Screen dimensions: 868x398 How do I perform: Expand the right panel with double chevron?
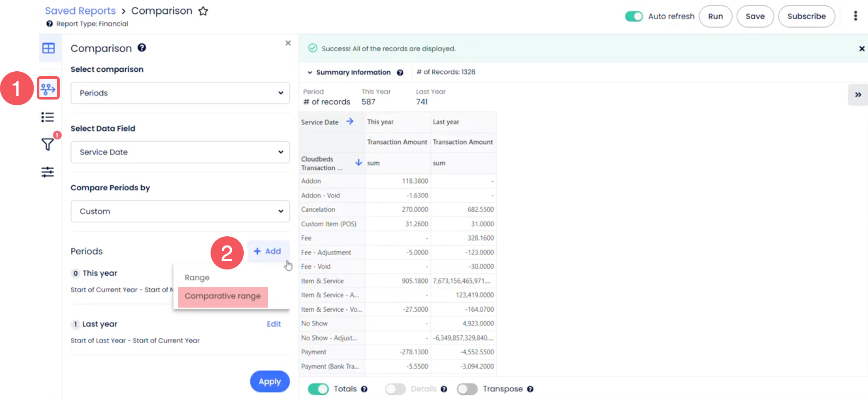pos(858,95)
